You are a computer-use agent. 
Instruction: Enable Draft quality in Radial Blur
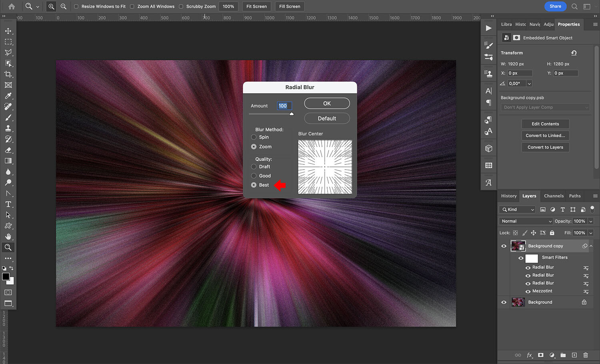click(x=254, y=166)
